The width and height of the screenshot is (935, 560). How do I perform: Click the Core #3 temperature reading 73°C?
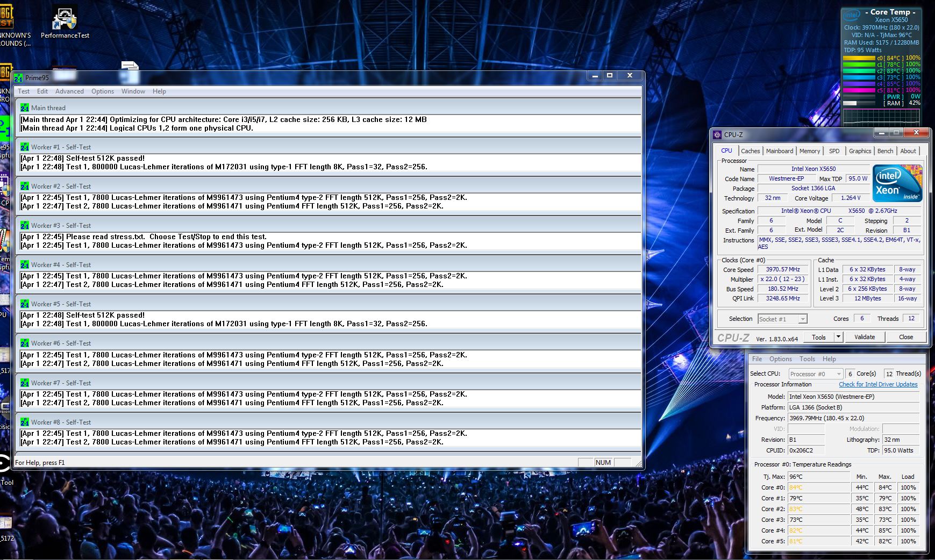pos(819,520)
